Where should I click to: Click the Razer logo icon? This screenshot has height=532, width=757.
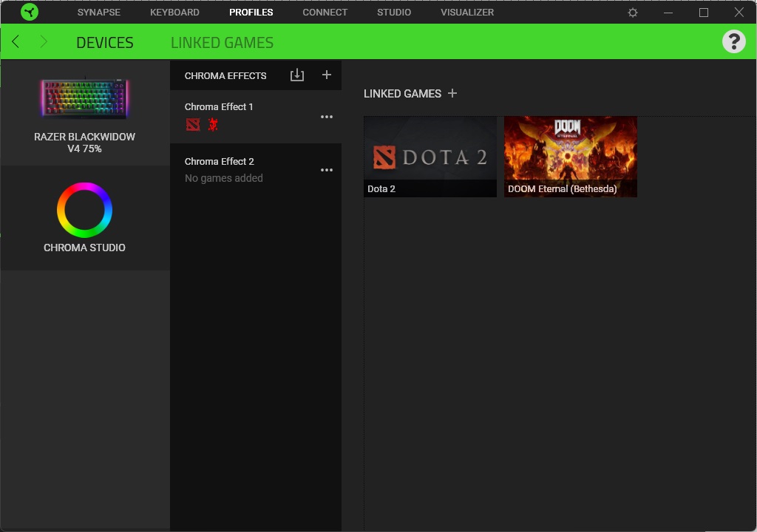point(30,12)
